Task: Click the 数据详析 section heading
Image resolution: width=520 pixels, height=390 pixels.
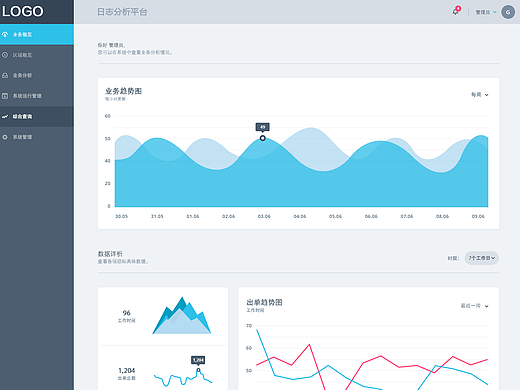Action: (110, 254)
